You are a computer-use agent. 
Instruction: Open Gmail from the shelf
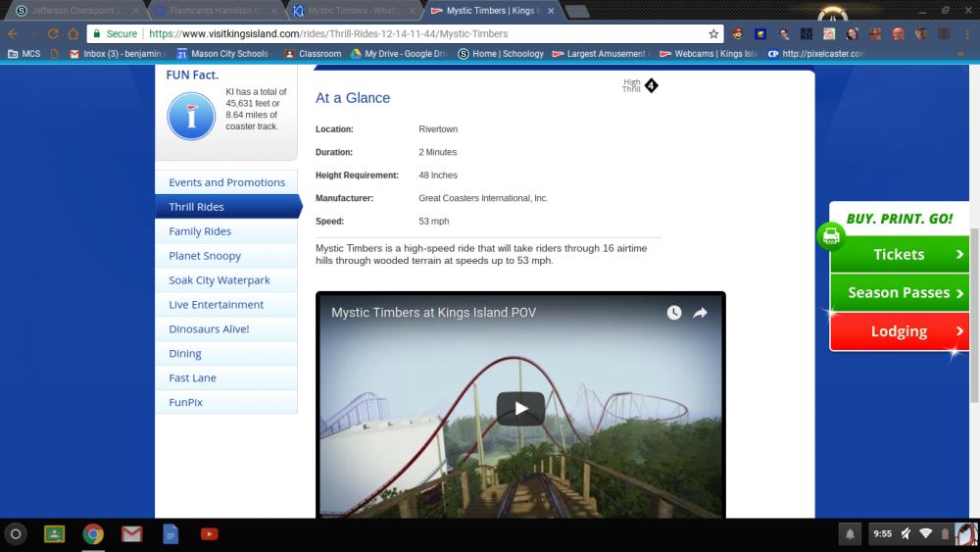(132, 534)
